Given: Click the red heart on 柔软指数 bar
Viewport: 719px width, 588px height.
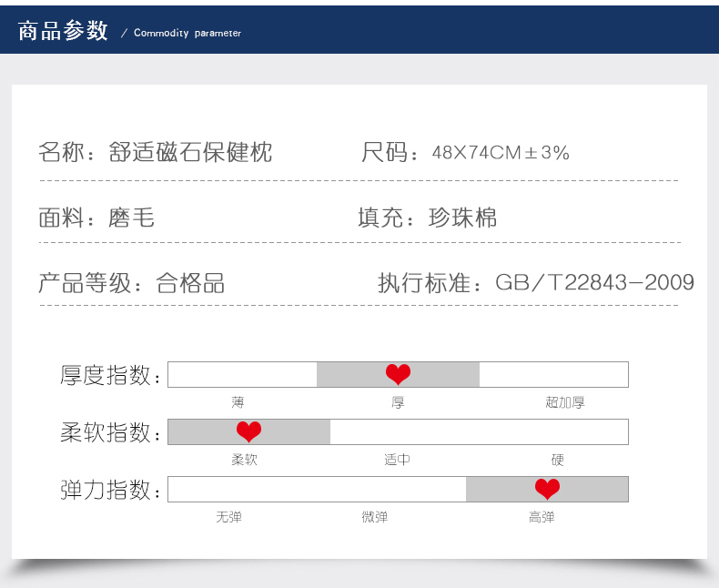Looking at the screenshot, I should [x=249, y=431].
